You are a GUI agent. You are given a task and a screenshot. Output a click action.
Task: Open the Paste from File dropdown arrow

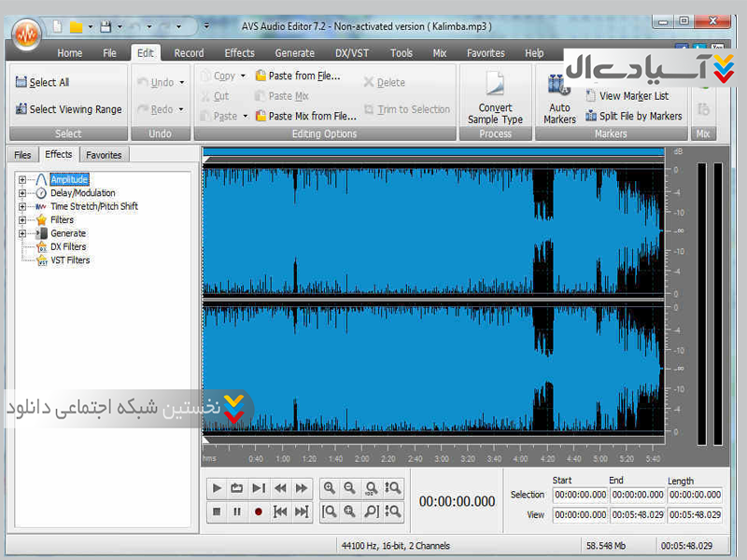click(x=247, y=116)
